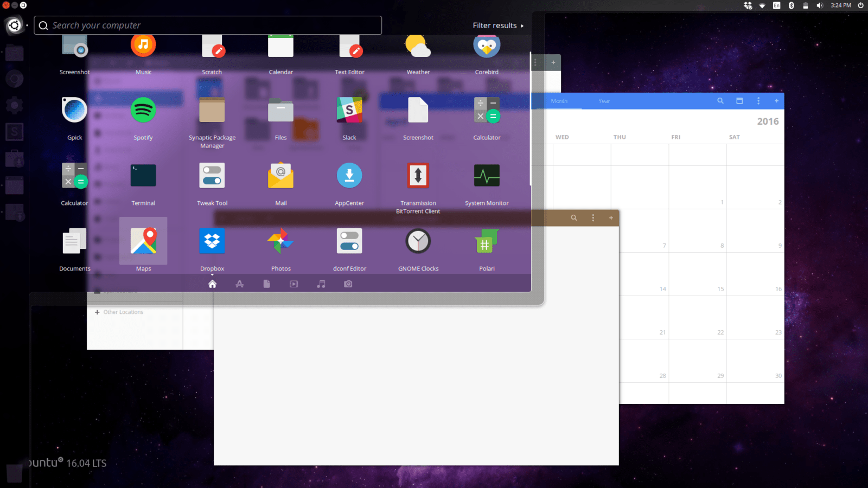
Task: Open System Monitor
Action: (486, 175)
